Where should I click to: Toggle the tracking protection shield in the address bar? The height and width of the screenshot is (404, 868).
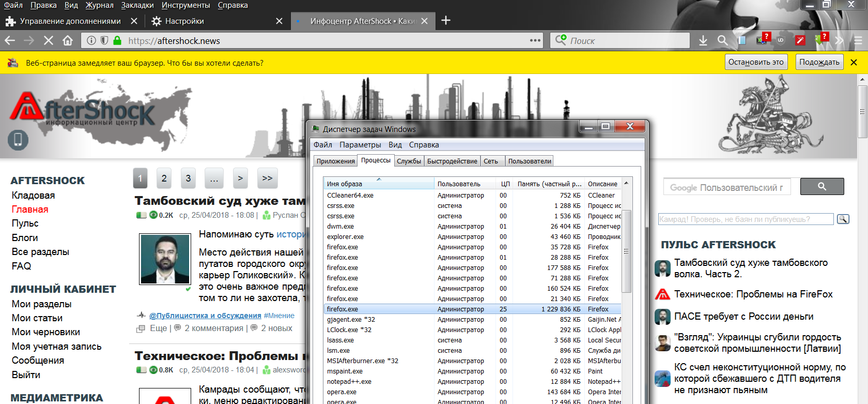tap(104, 40)
